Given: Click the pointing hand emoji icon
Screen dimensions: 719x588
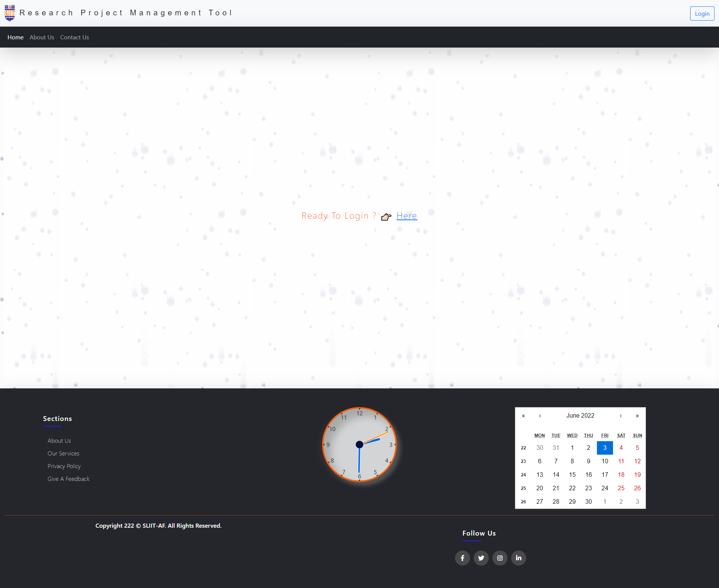Looking at the screenshot, I should [x=386, y=216].
